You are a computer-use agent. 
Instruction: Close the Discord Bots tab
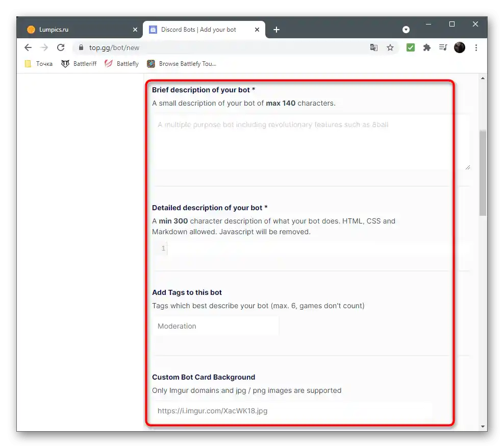(257, 30)
